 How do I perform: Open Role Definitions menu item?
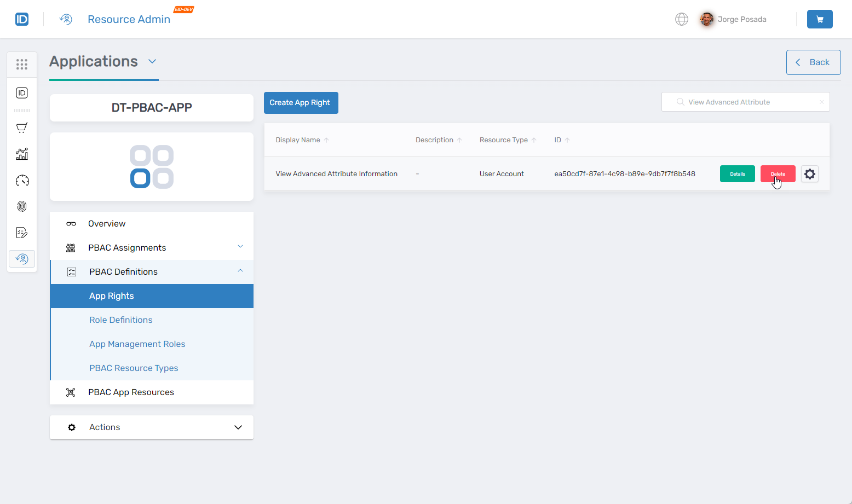(x=121, y=320)
